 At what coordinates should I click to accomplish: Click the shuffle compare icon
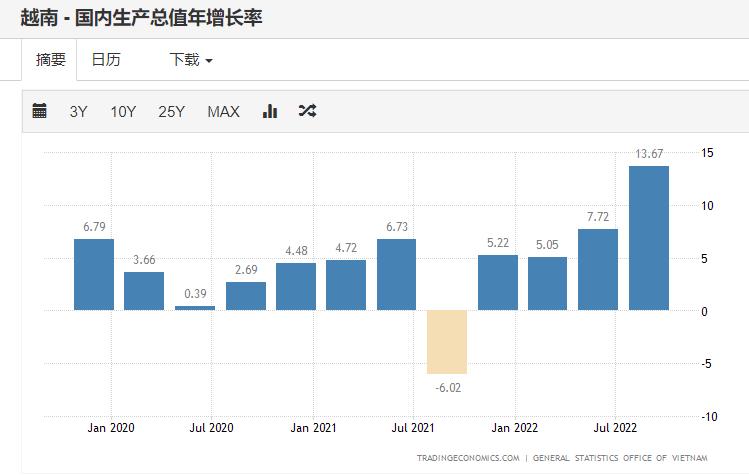307,111
